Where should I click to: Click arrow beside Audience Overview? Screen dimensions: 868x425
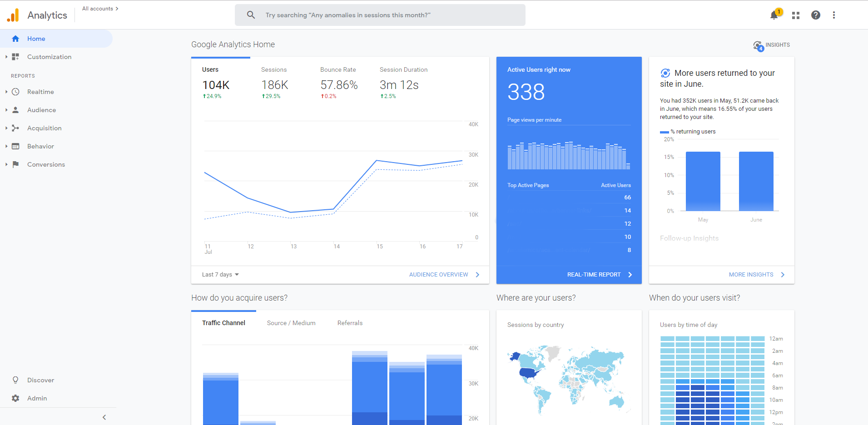tap(477, 275)
